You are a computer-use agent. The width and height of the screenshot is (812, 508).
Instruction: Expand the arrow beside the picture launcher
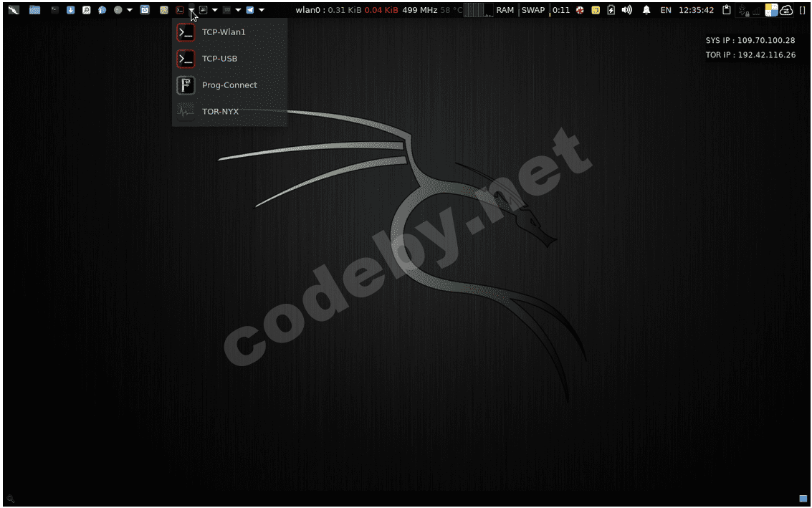coord(215,10)
